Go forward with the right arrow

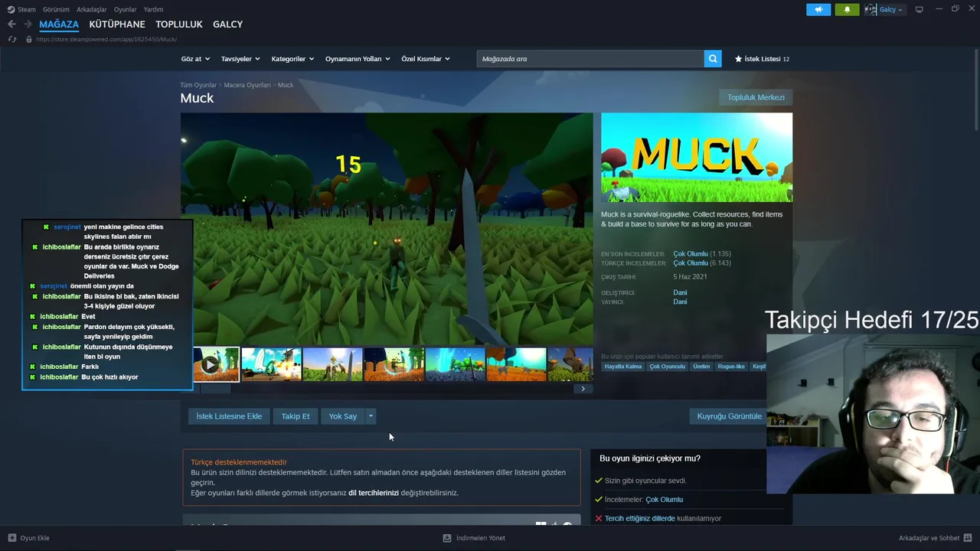pos(28,24)
